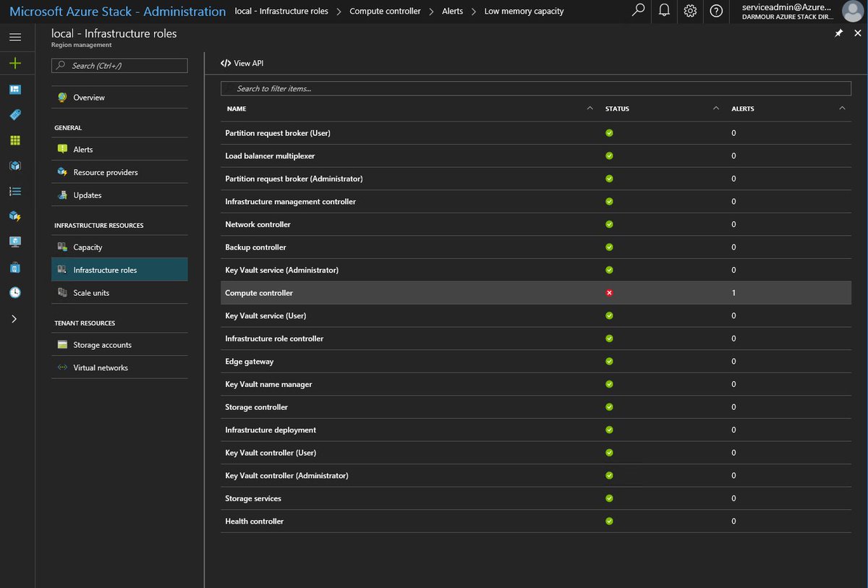Click the Search to filter items field
868x588 pixels.
tap(536, 88)
